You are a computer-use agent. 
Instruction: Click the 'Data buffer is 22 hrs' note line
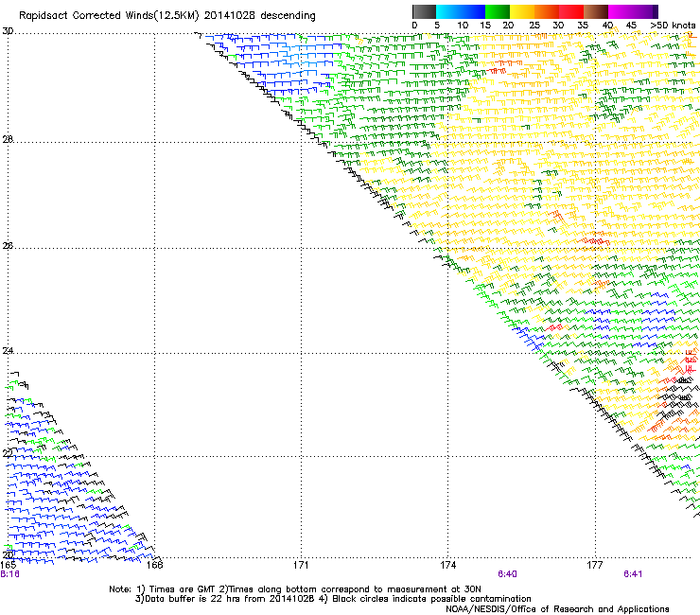333,599
